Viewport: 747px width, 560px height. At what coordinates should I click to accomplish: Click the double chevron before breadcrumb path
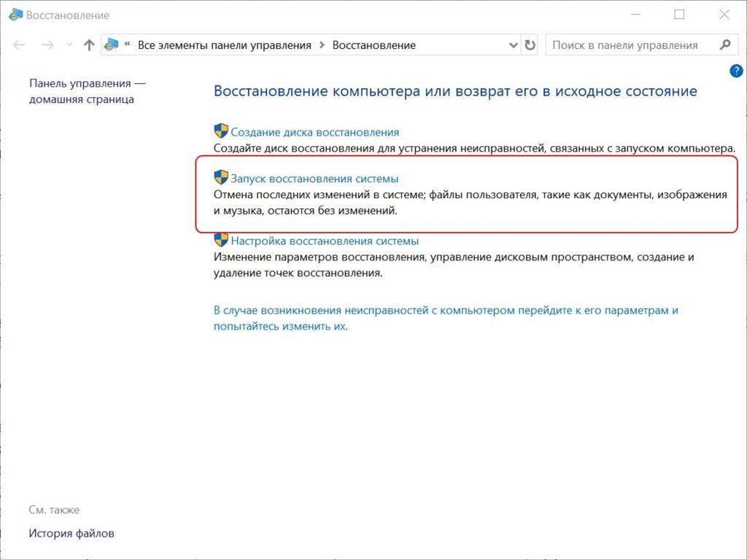[x=127, y=44]
